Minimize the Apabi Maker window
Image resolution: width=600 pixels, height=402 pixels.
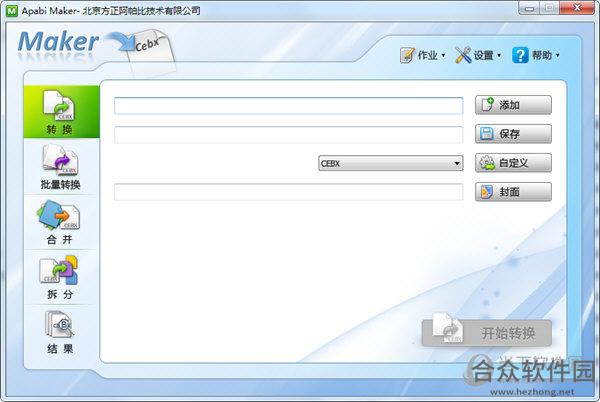[x=530, y=8]
